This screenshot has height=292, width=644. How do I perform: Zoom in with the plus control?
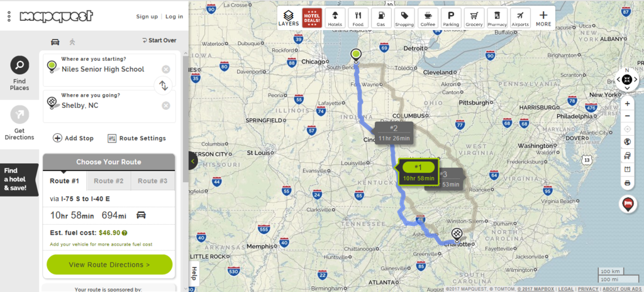(x=627, y=104)
